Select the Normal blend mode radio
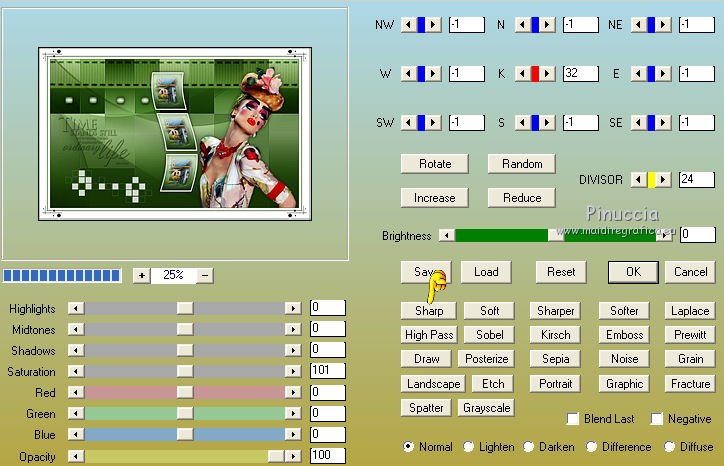 (x=408, y=447)
